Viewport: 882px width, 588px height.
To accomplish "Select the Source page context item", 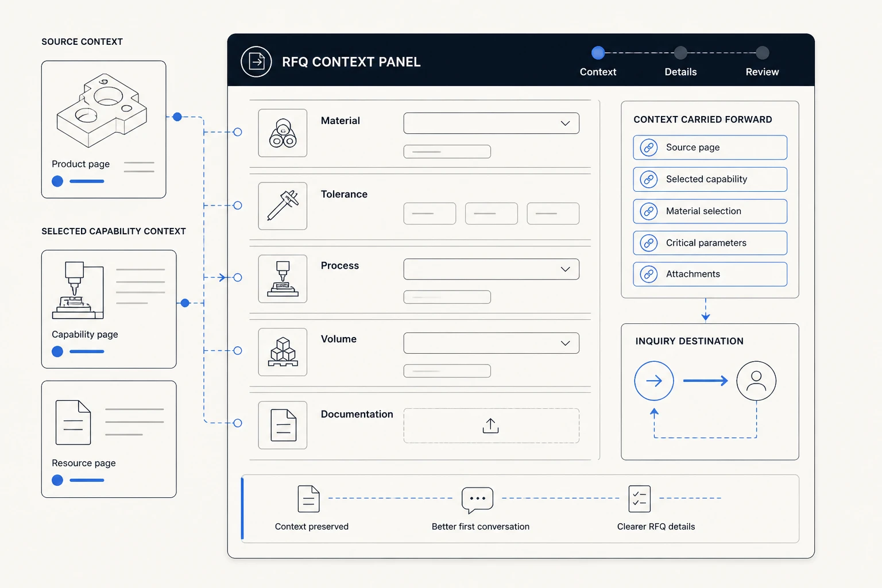I will 710,148.
